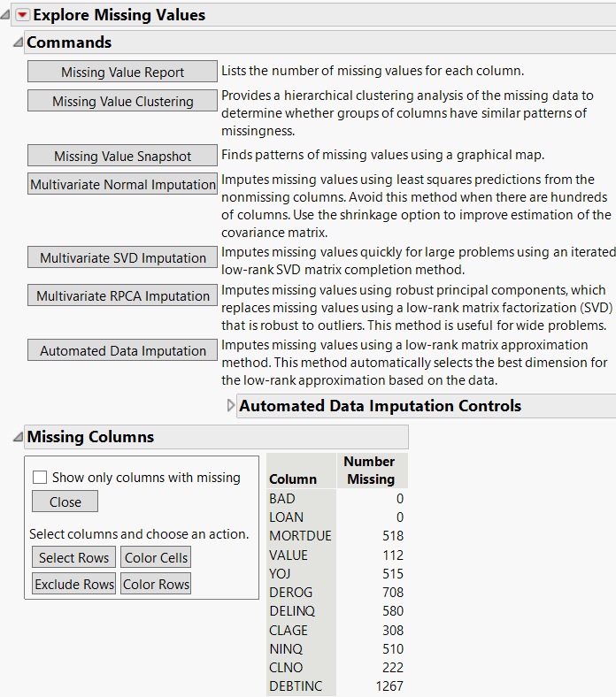Enable Show only columns with missing
616x697 pixels.
pos(40,478)
